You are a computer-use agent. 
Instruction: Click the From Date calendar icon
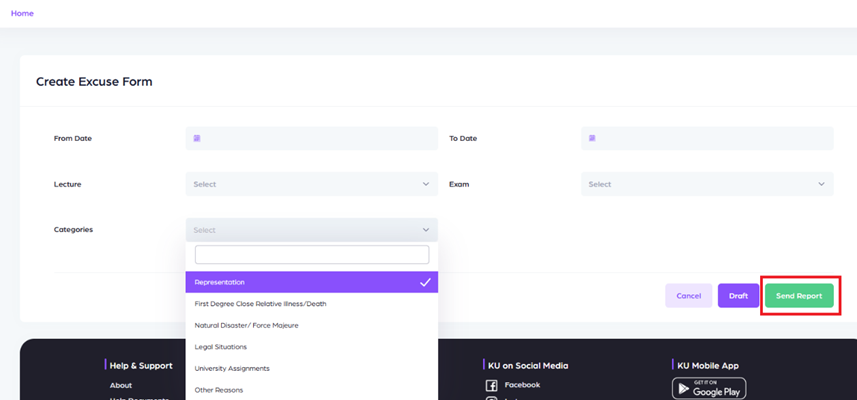(197, 138)
